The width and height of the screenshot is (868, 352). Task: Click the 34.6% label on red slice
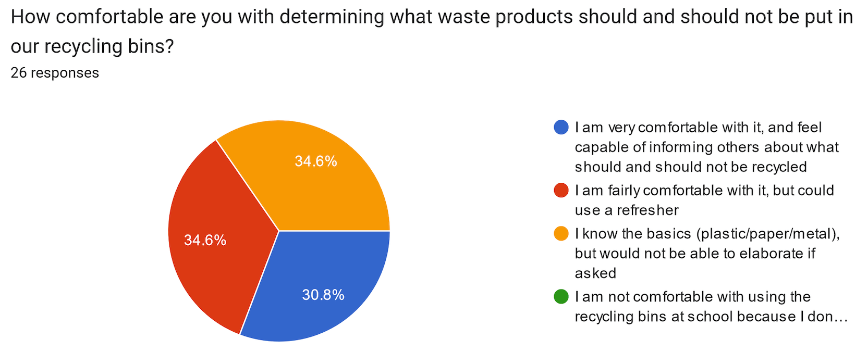click(205, 240)
